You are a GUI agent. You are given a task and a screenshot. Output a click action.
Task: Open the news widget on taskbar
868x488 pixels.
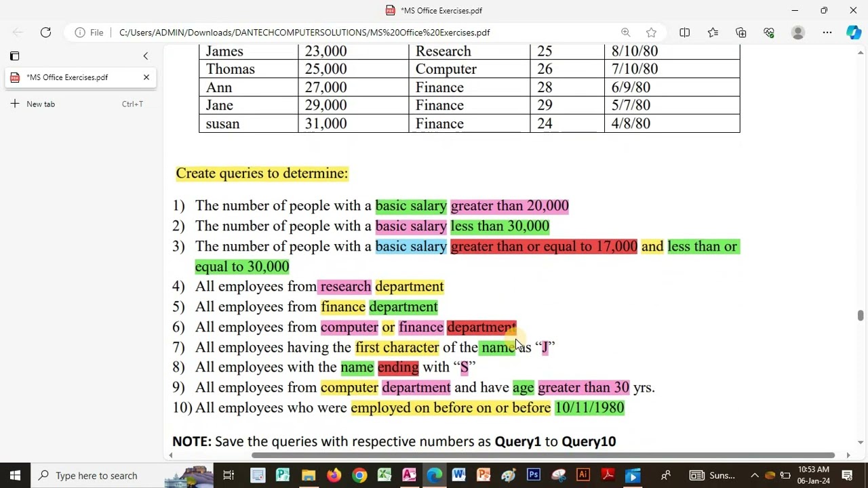[713, 475]
